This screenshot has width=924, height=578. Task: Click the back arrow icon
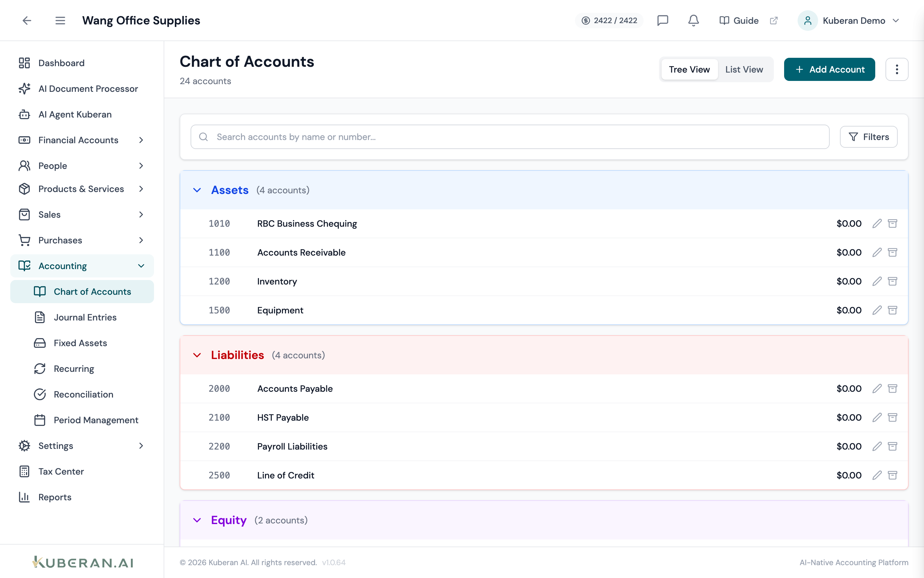coord(27,20)
